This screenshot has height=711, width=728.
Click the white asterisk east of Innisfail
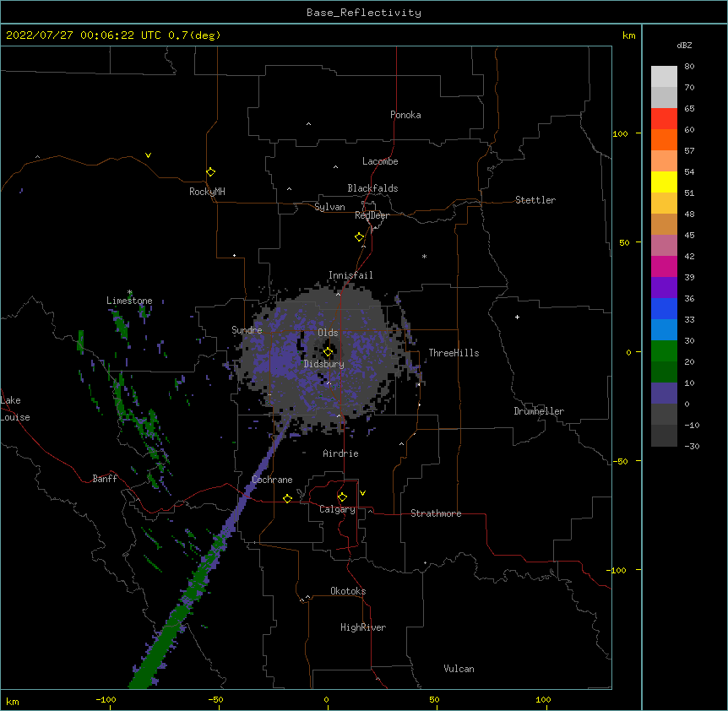(x=424, y=256)
